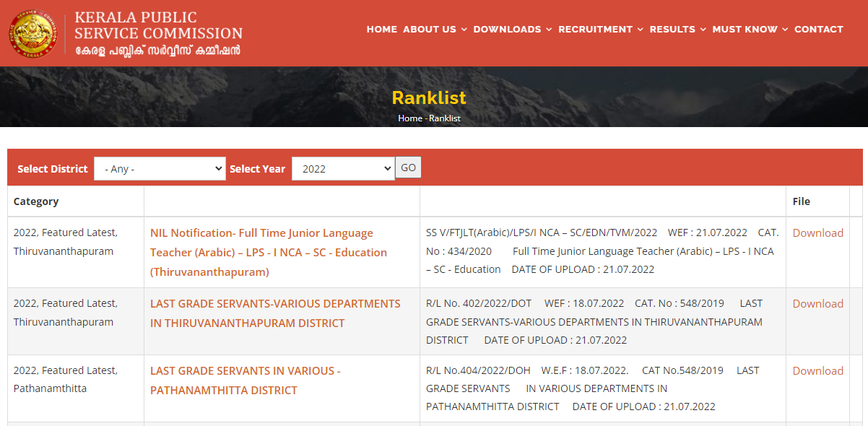Download the R/L No. 402/2022/DOT file
This screenshot has width=868, height=426.
tap(817, 303)
